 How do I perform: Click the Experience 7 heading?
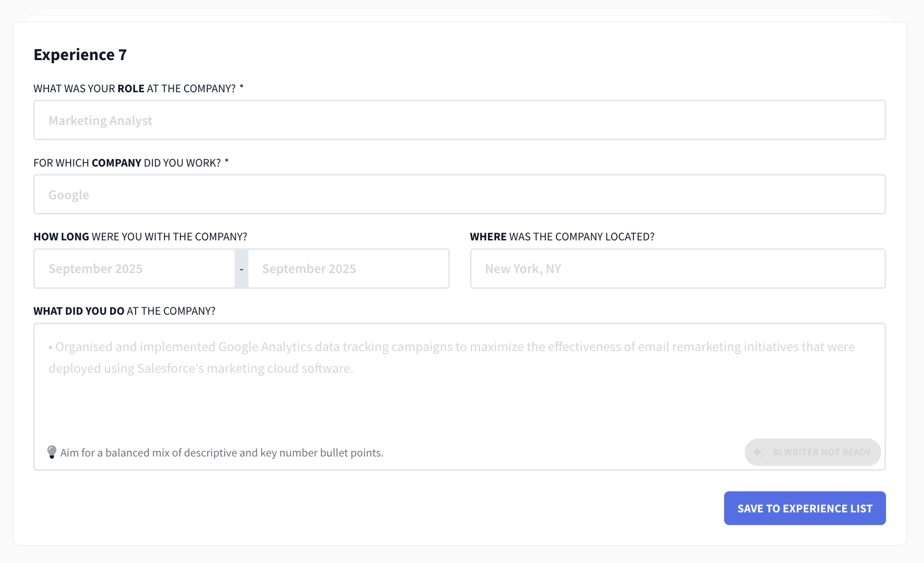pyautogui.click(x=80, y=55)
